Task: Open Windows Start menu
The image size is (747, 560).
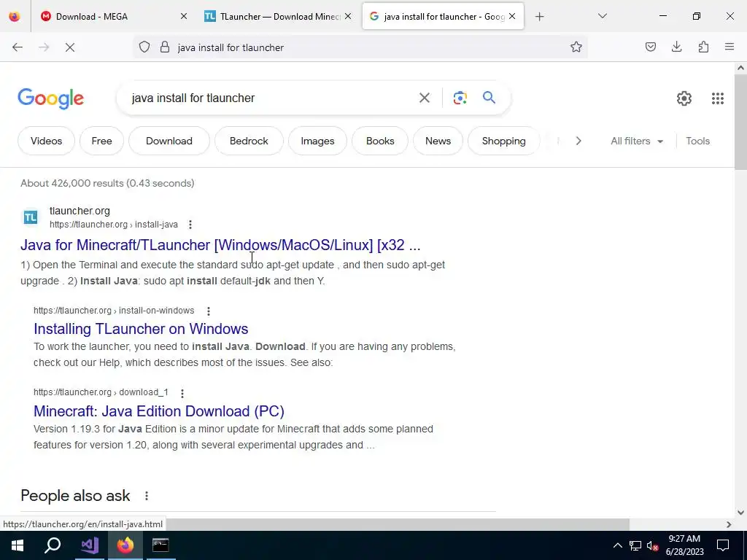Action: 18,545
